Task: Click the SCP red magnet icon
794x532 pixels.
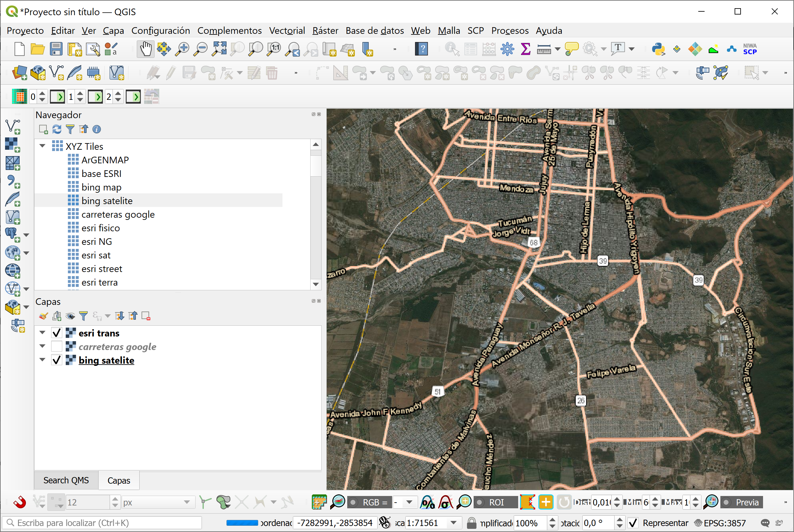Action: (19, 502)
